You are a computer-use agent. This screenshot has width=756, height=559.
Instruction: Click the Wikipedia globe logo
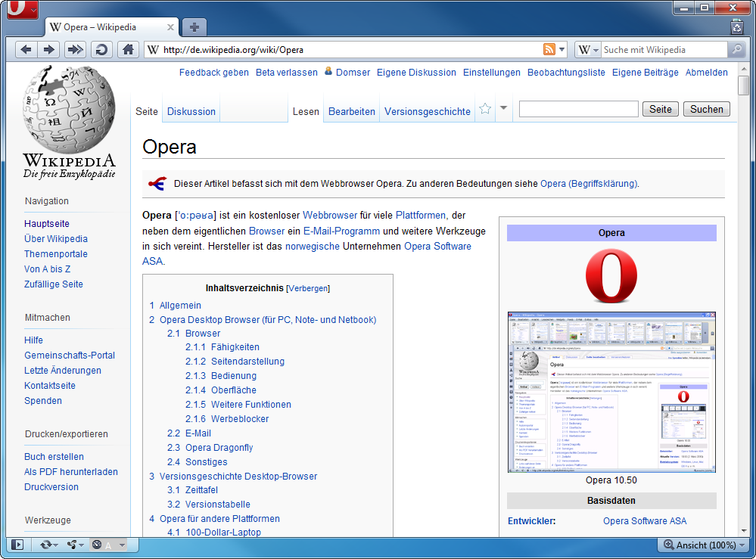(x=69, y=110)
